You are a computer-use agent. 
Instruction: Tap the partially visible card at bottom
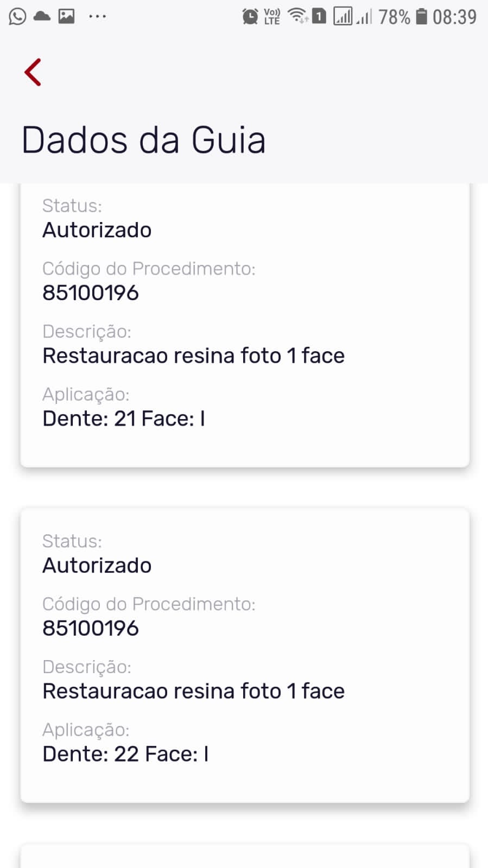(x=244, y=857)
